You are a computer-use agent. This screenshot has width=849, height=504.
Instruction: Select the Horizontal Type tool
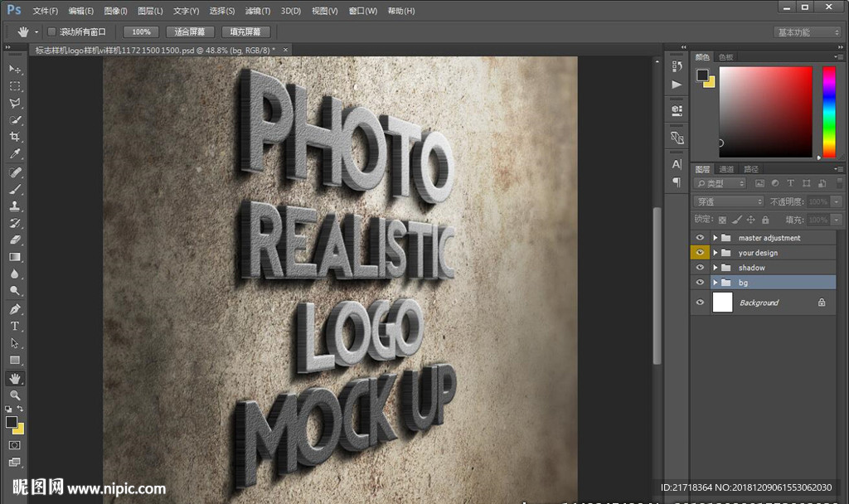pyautogui.click(x=15, y=327)
